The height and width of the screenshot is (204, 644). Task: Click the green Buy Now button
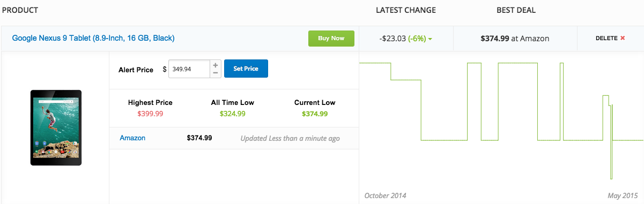[331, 39]
